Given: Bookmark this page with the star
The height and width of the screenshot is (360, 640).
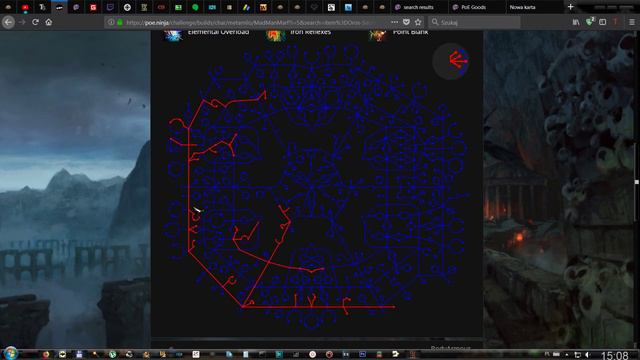Looking at the screenshot, I should pos(418,22).
